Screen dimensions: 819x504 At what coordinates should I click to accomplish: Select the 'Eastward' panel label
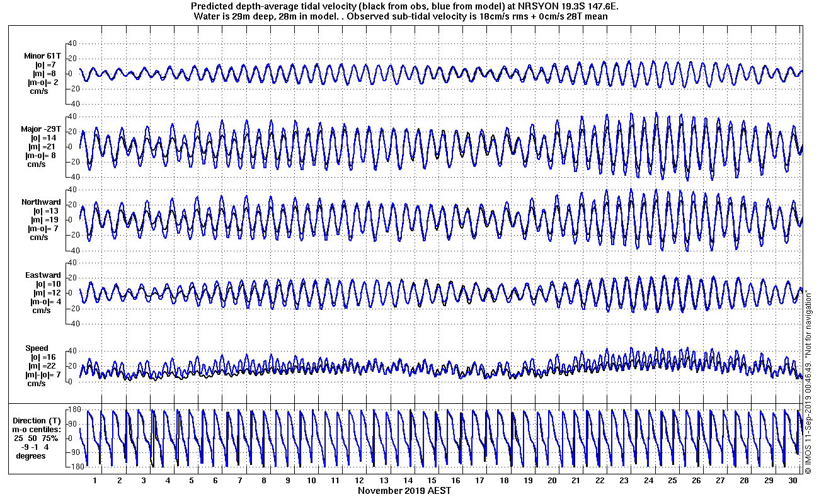click(43, 275)
